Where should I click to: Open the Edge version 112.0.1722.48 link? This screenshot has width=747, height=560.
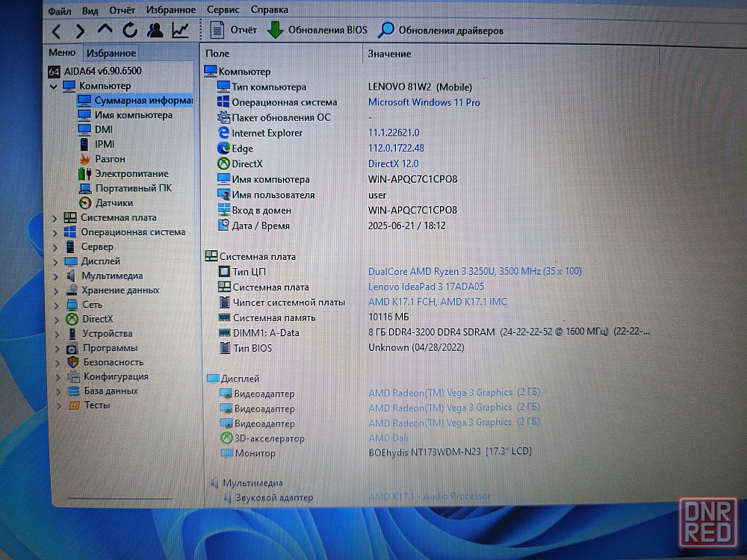[x=396, y=148]
